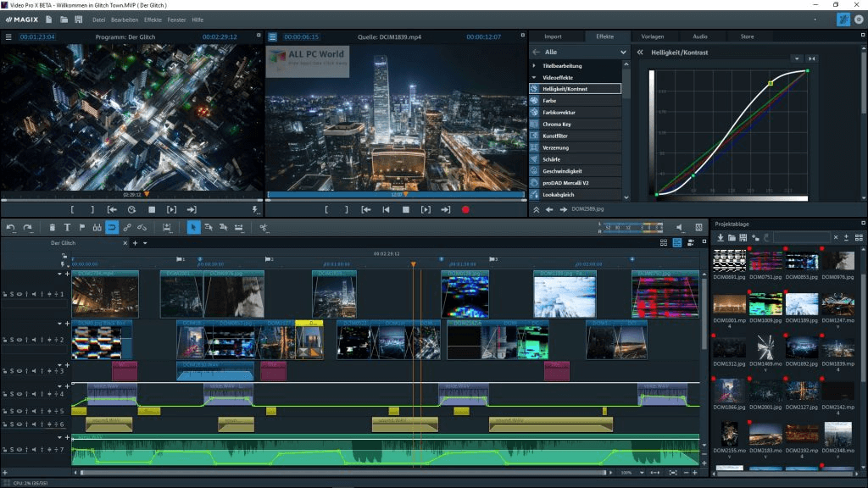Screen dimensions: 868x488
Task: Click the marker flag icon
Action: pyautogui.click(x=82, y=228)
